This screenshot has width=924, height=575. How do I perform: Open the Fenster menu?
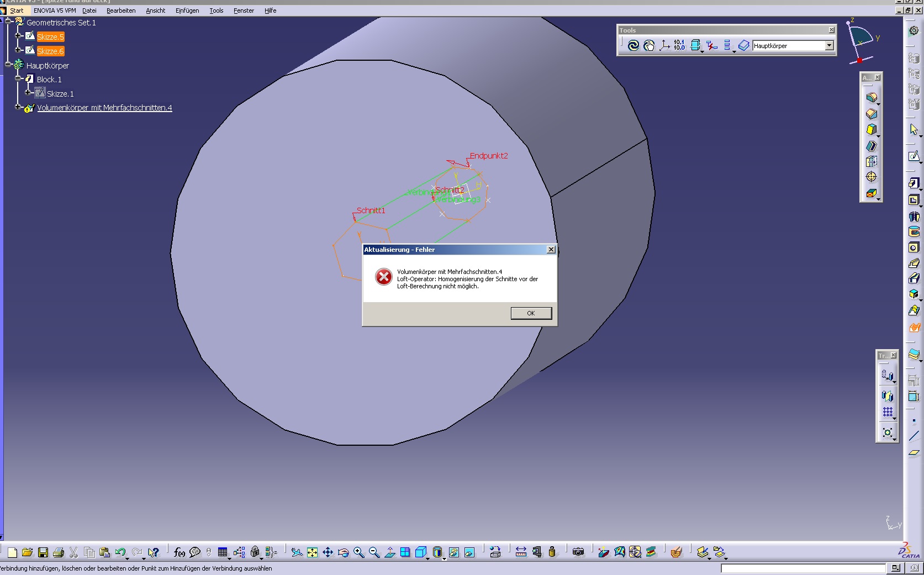click(x=244, y=10)
